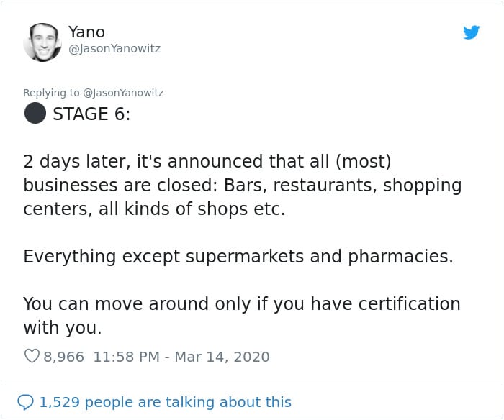The height and width of the screenshot is (420, 504).
Task: Click the speech bubble reply icon
Action: point(25,402)
